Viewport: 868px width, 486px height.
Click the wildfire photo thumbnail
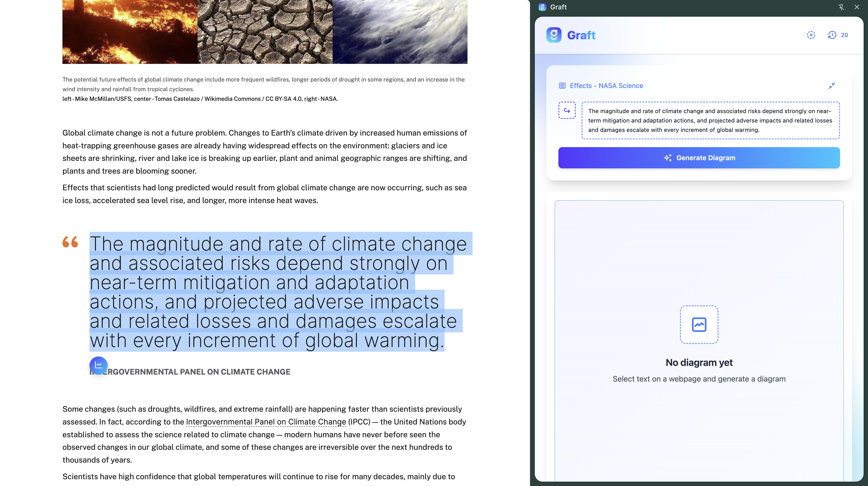click(130, 32)
